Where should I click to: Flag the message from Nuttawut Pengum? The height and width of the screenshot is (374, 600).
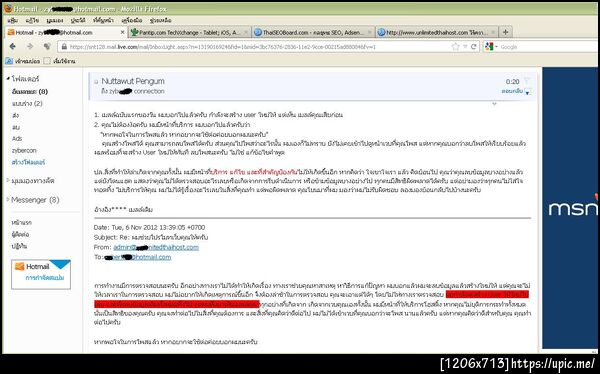pos(527,81)
